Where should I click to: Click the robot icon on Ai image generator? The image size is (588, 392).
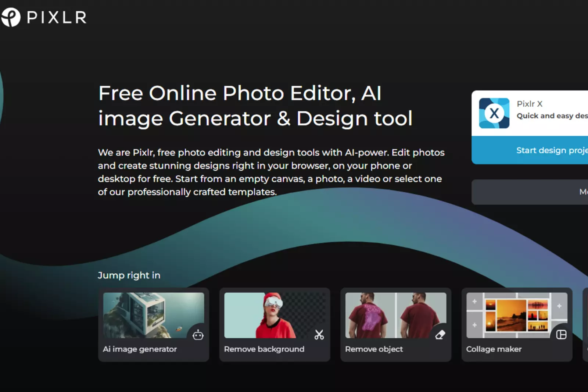[198, 335]
